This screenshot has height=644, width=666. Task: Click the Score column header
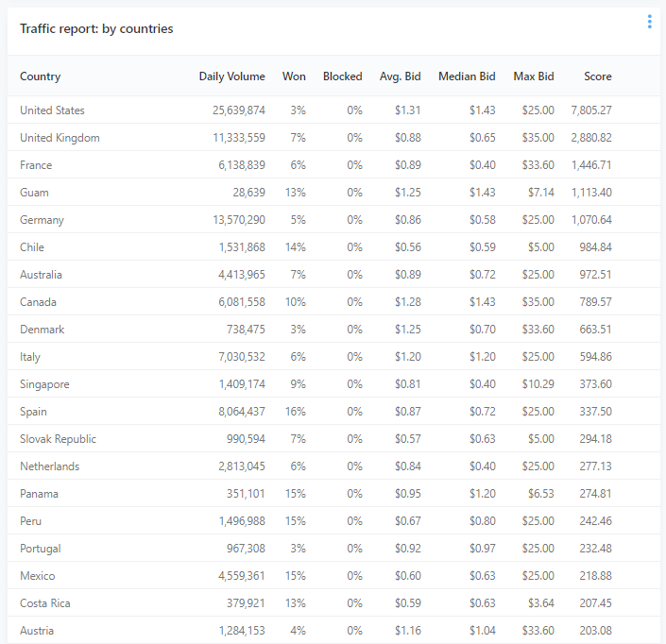tap(598, 76)
